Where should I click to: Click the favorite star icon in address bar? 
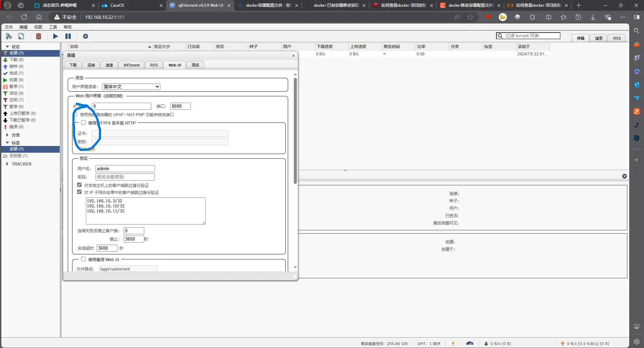470,17
